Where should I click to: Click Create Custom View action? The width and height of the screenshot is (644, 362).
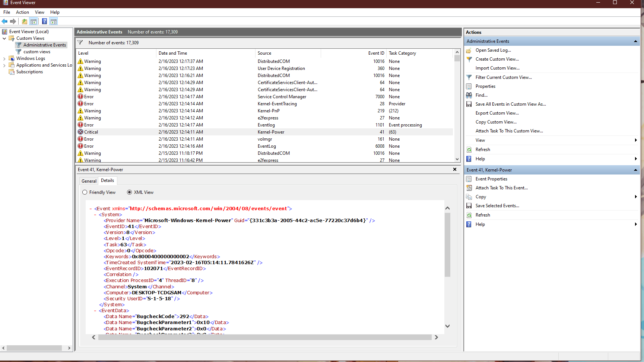pos(497,59)
